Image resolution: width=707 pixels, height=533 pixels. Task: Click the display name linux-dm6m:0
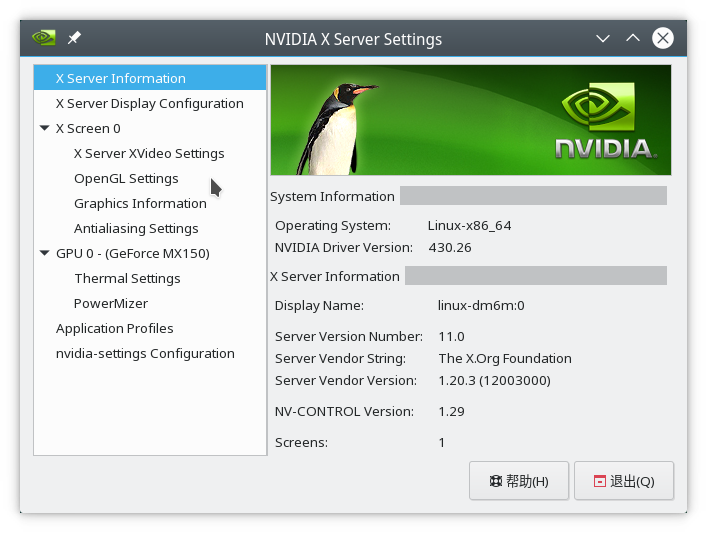[481, 306]
